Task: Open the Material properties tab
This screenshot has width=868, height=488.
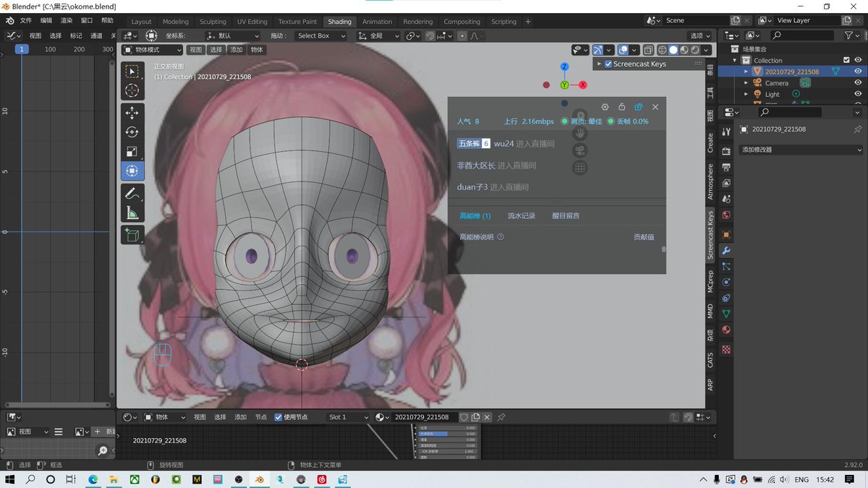Action: (x=726, y=330)
